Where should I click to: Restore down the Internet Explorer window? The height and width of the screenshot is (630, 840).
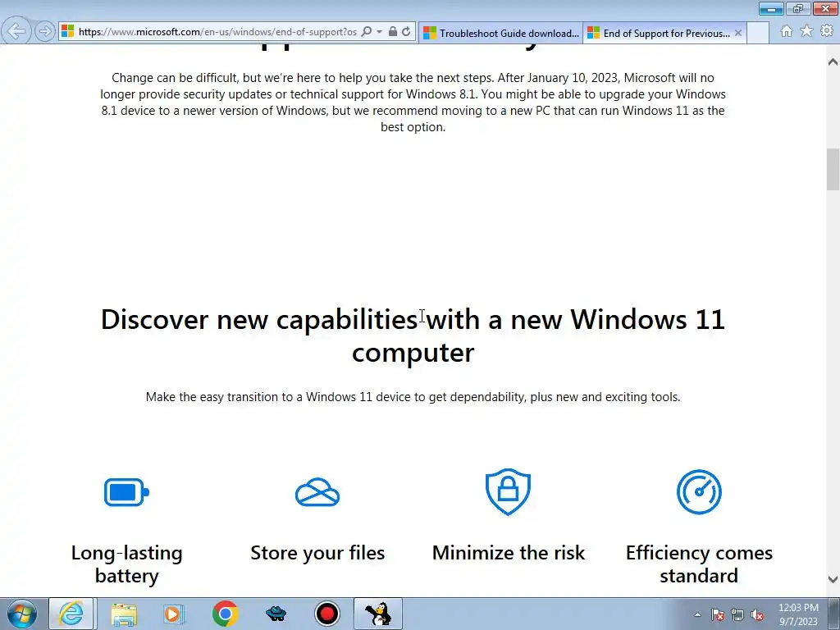pyautogui.click(x=798, y=8)
